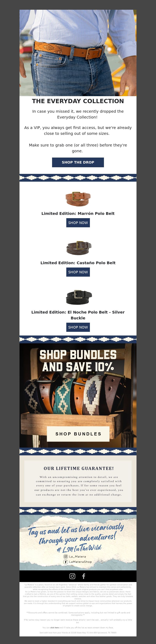Click SHOP NOW under Marrón Polo Belt
Viewport: 156px width, 644px height.
point(78,222)
